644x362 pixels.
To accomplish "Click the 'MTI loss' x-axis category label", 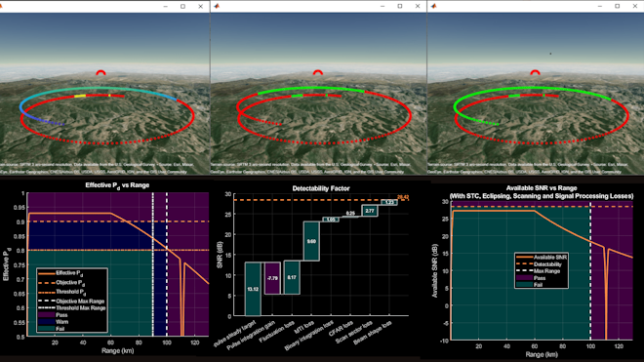I will (303, 328).
